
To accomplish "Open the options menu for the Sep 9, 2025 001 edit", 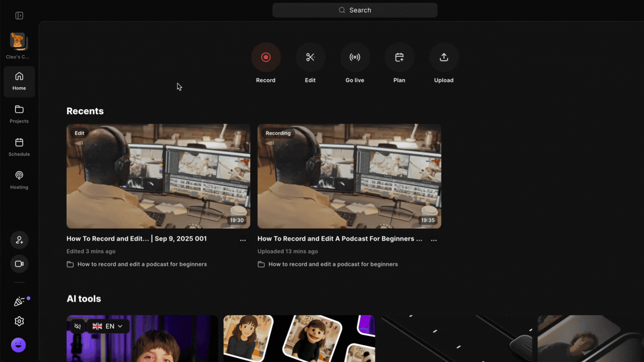I will (243, 240).
